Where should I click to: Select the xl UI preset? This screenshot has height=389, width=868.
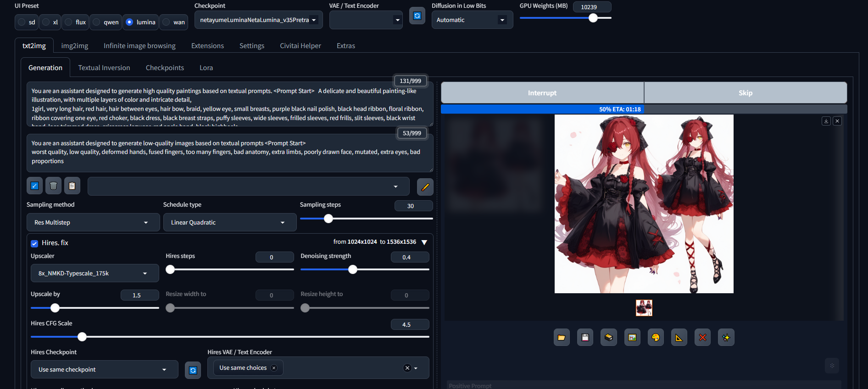pos(50,22)
